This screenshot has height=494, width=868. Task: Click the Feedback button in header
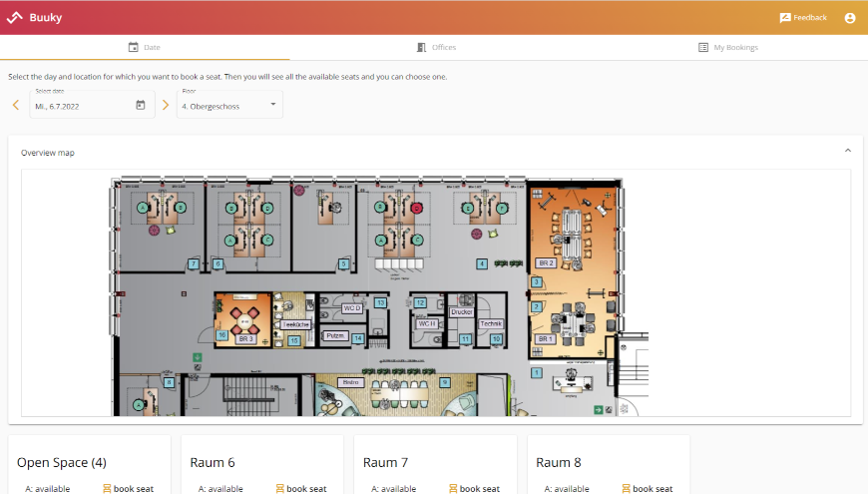(x=803, y=18)
